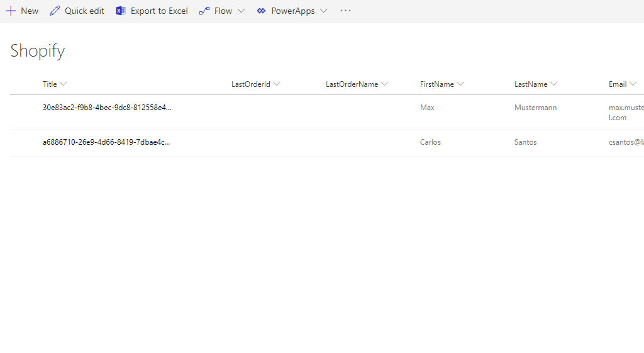Open the LastOrderName column dropdown
The height and width of the screenshot is (353, 644).
[385, 84]
